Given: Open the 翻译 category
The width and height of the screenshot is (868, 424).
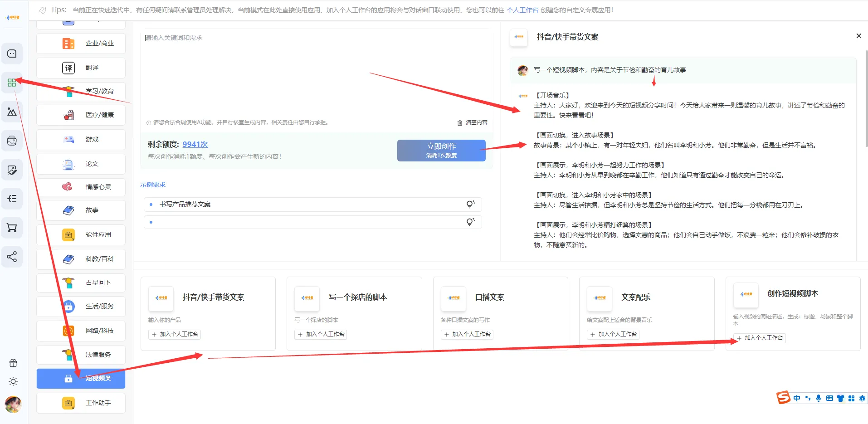Looking at the screenshot, I should (81, 68).
